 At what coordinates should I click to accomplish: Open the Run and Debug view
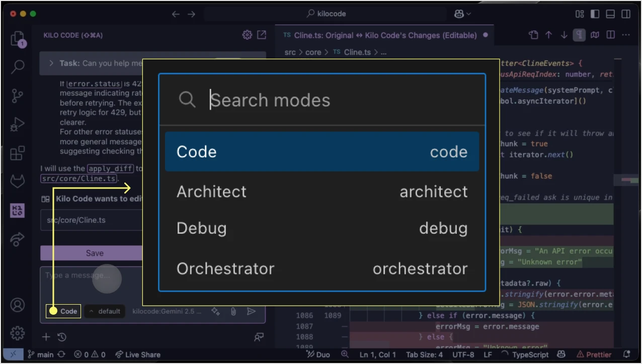point(18,124)
